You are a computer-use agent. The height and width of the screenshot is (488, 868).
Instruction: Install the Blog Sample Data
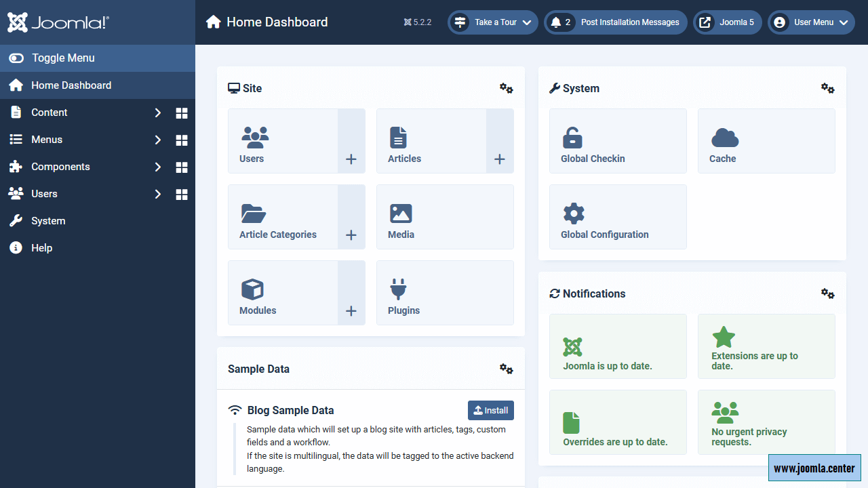[x=491, y=410]
